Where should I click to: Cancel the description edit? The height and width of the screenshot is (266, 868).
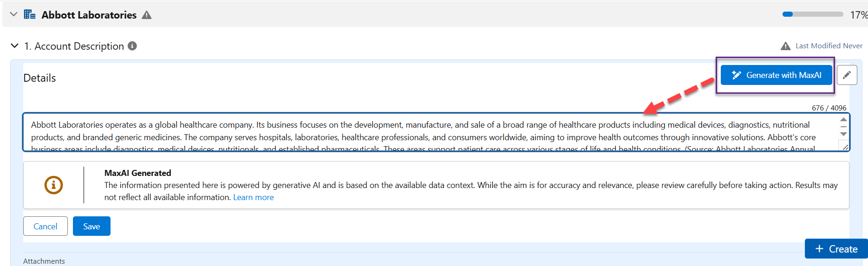46,226
